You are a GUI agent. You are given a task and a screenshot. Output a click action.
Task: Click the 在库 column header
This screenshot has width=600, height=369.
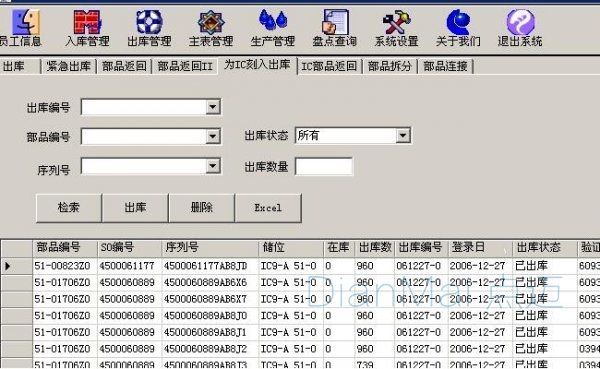pyautogui.click(x=339, y=248)
